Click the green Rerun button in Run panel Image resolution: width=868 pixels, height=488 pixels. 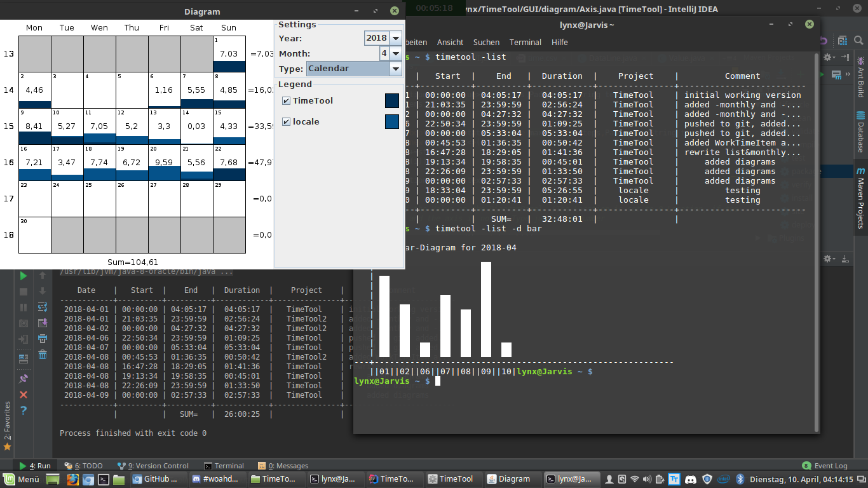point(24,276)
